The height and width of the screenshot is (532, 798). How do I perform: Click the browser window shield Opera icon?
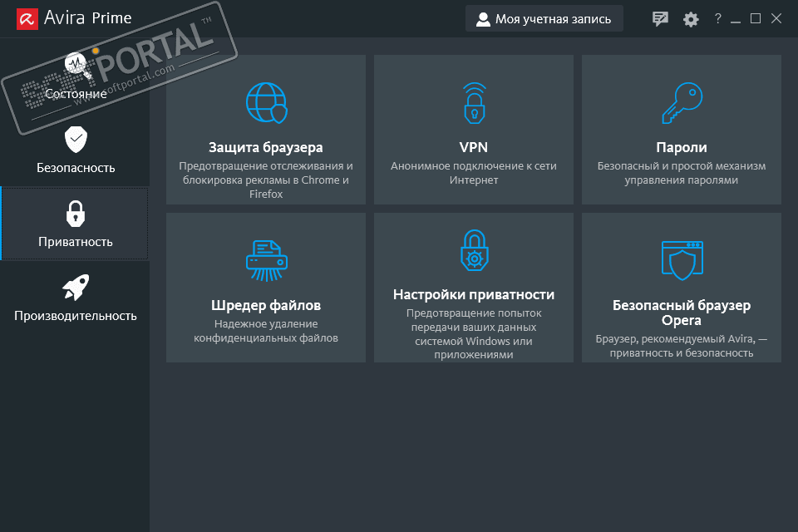pyautogui.click(x=682, y=261)
